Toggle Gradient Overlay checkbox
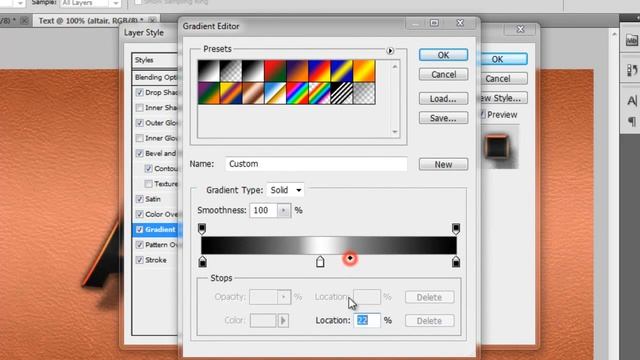This screenshot has height=360, width=640. [140, 229]
